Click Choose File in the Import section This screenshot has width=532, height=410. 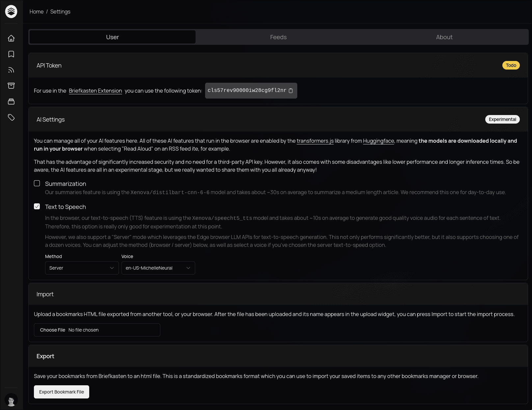point(52,330)
